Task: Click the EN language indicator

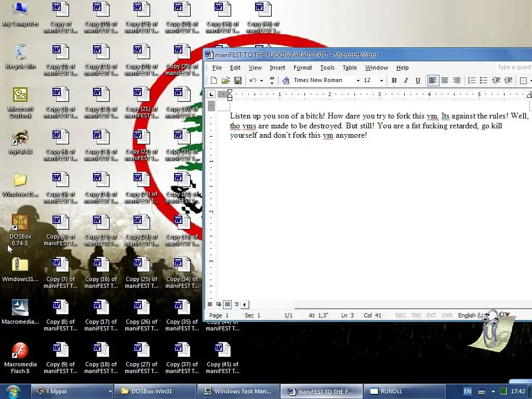Action: point(467,391)
